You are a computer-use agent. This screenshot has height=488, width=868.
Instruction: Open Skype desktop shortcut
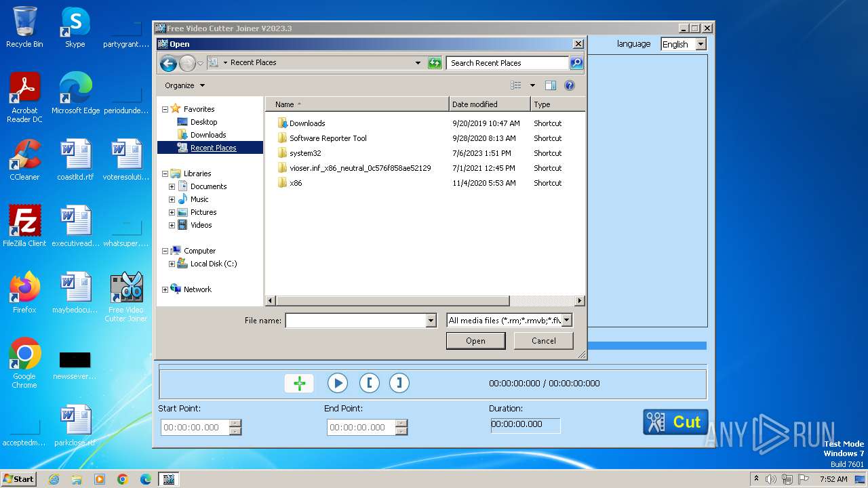pos(75,28)
